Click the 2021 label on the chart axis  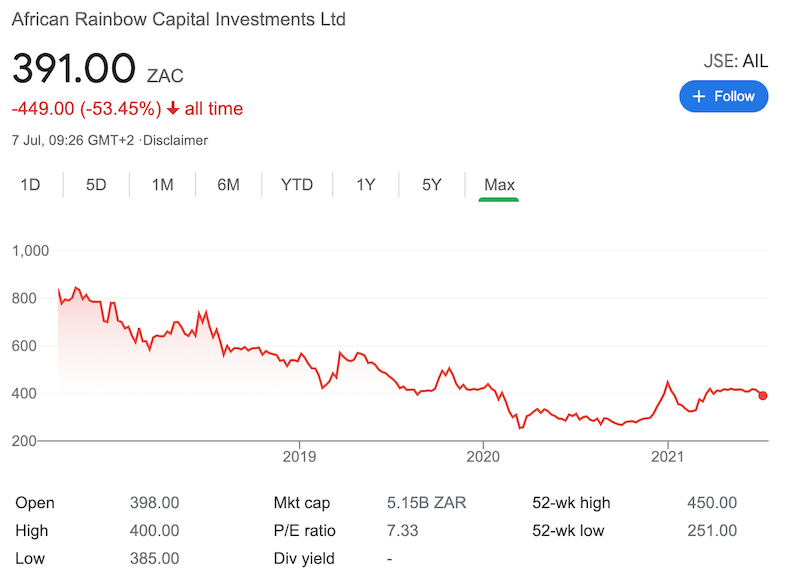tap(667, 456)
